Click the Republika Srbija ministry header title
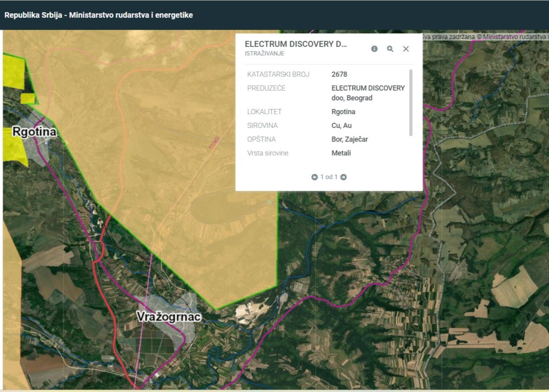 [x=99, y=15]
